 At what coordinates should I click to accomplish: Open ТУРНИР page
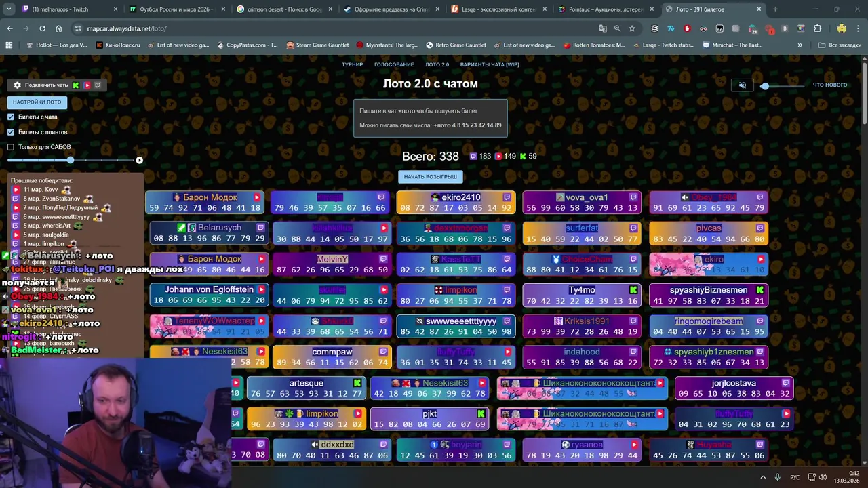[x=353, y=64]
